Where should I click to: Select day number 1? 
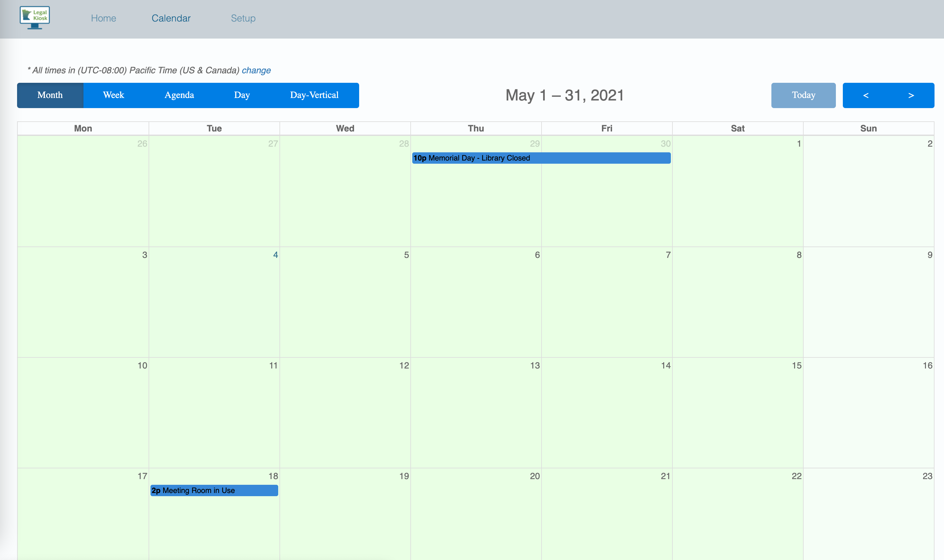(799, 143)
